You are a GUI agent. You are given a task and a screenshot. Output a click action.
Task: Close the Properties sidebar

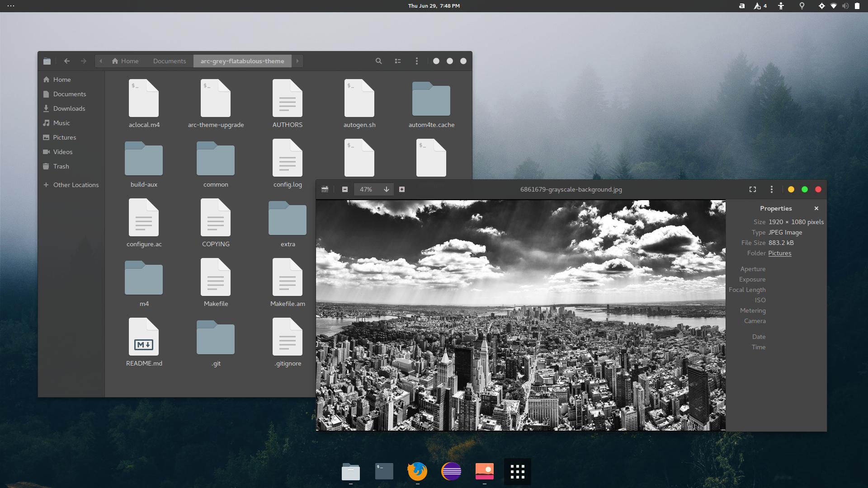pos(816,208)
